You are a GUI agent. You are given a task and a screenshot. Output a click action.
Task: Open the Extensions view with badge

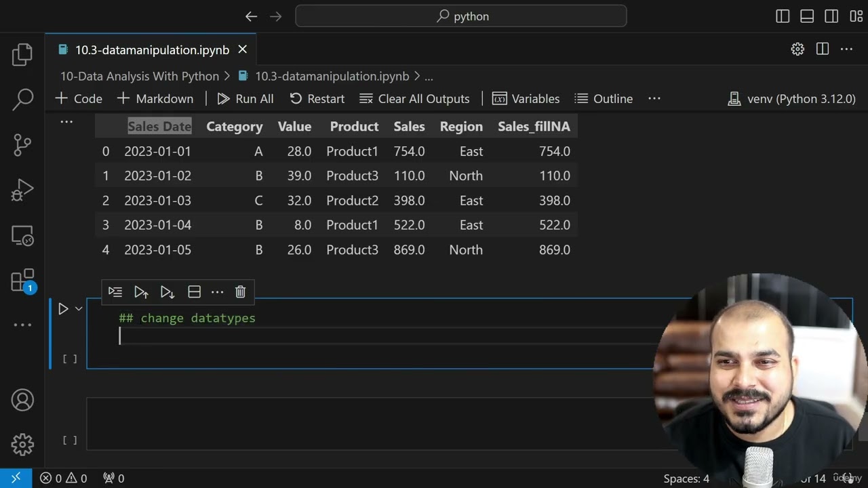point(22,281)
